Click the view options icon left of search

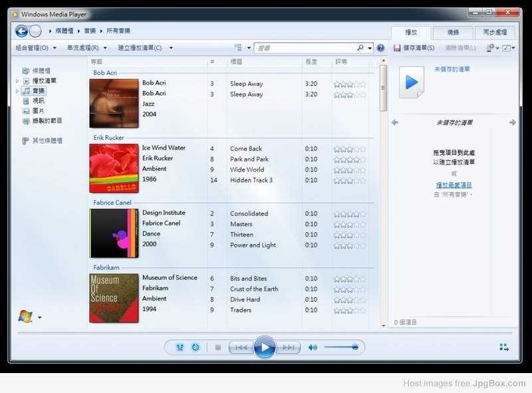238,47
